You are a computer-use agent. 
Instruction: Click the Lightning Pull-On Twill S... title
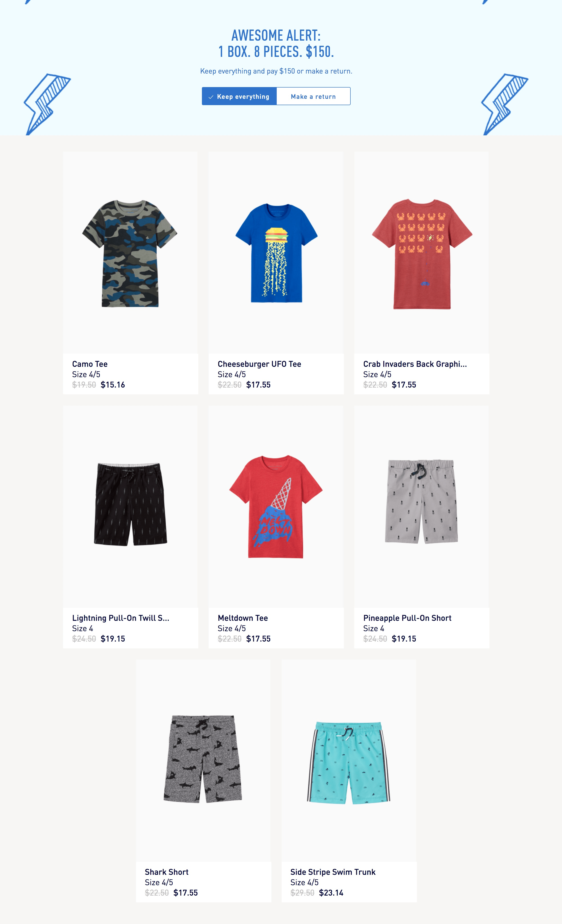point(121,618)
